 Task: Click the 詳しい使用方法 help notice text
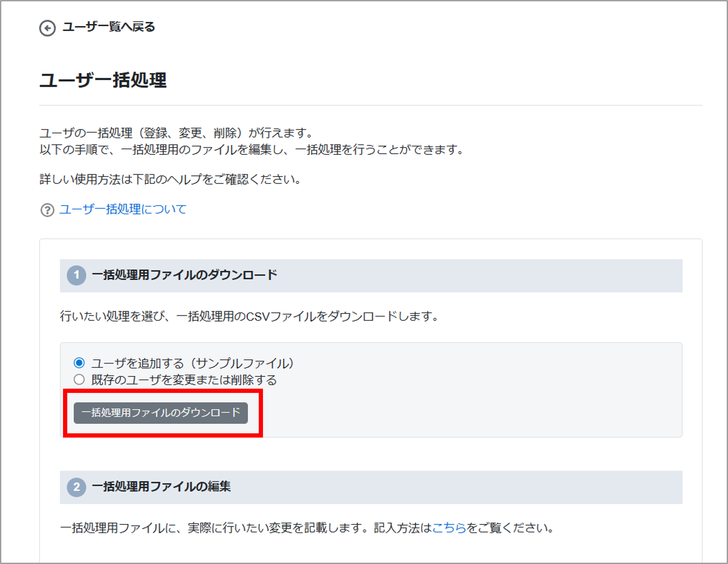point(170,180)
